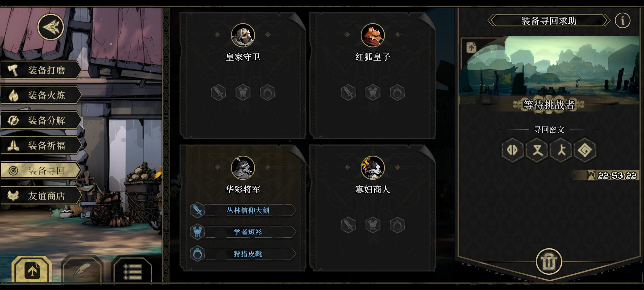Viewport: 644px width, 290px height.
Task: Open 装备祈福 from the left menu
Action: click(x=40, y=146)
